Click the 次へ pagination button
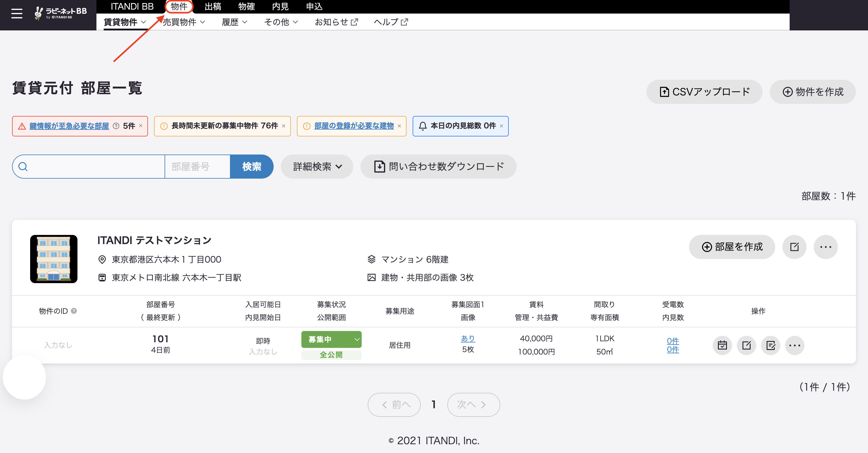The image size is (868, 453). 473,405
